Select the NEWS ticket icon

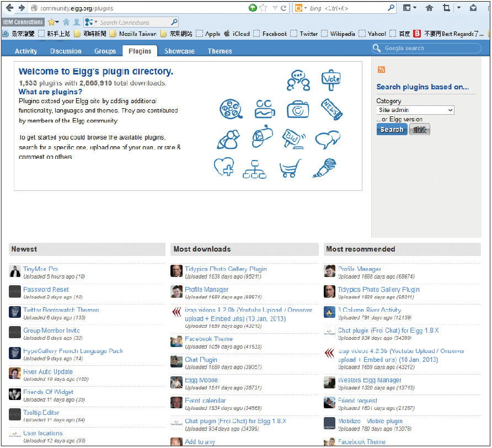[x=331, y=109]
